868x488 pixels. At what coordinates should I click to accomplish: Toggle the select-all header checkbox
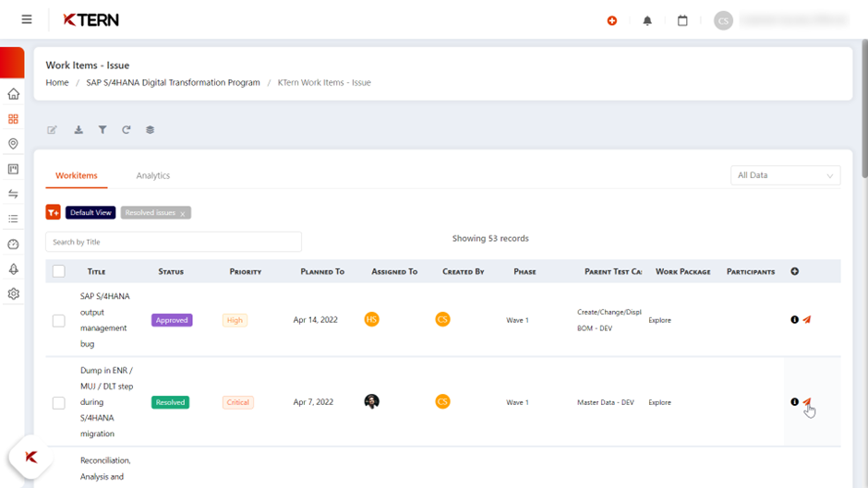click(x=59, y=271)
